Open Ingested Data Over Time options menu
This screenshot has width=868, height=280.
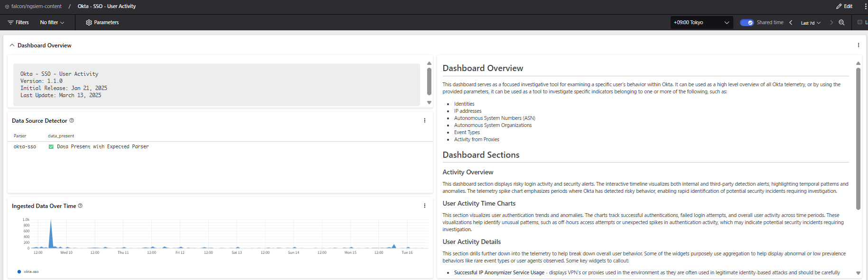pyautogui.click(x=424, y=206)
